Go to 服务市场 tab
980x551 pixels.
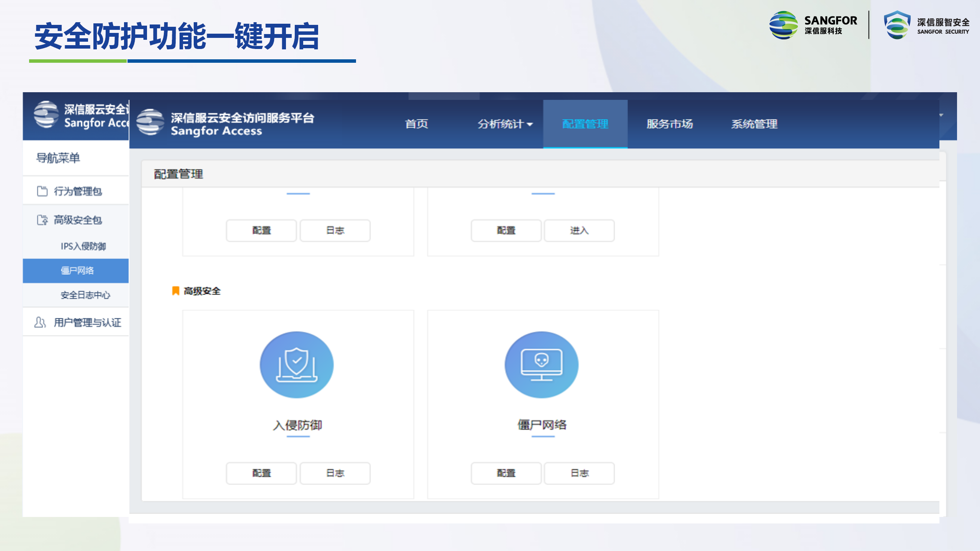click(x=670, y=124)
